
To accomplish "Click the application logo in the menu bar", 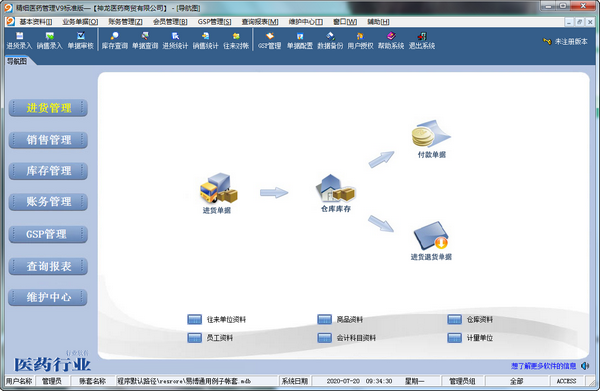I will (x=10, y=21).
